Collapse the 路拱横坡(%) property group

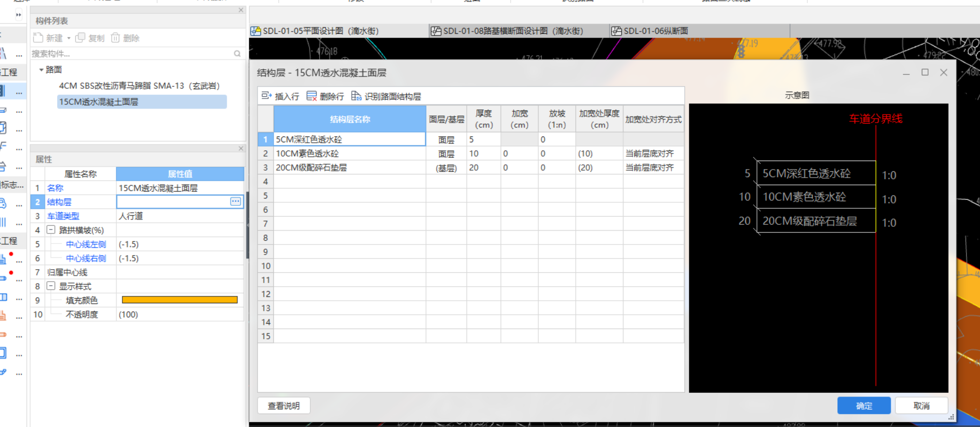51,230
